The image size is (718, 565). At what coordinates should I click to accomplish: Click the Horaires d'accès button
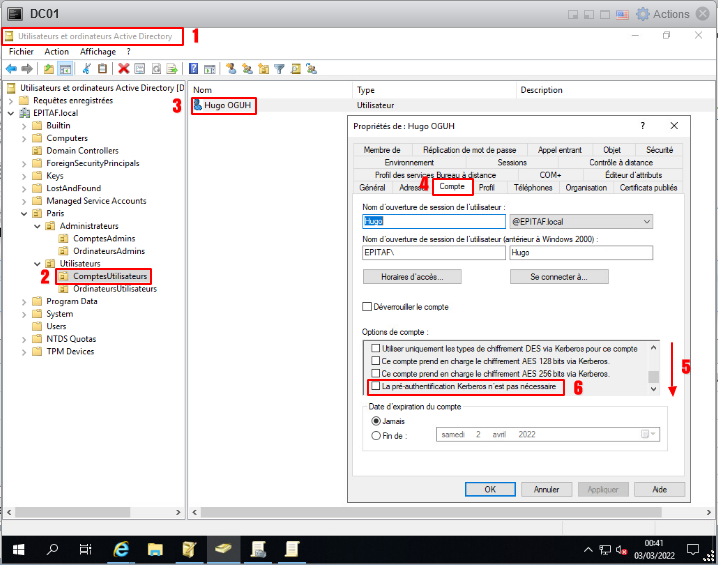tap(411, 276)
